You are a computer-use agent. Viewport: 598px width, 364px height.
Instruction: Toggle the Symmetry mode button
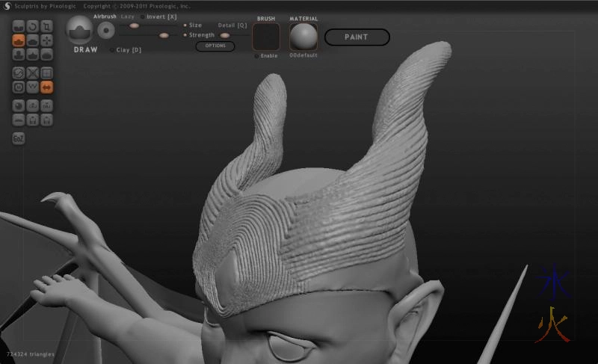pos(47,87)
